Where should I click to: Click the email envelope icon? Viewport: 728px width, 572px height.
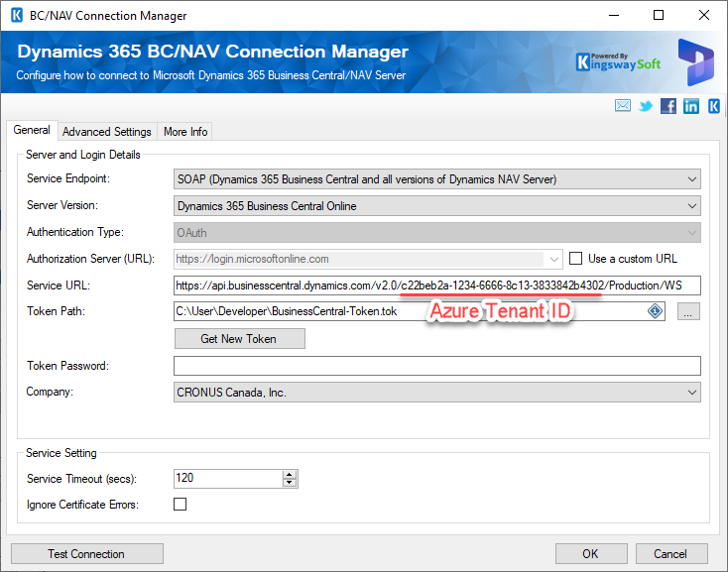[x=623, y=106]
